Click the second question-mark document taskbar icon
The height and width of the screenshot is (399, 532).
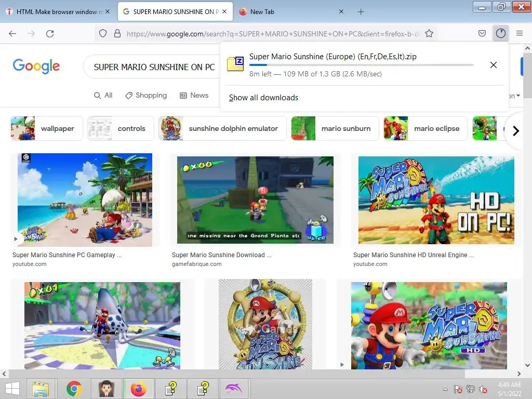[203, 389]
